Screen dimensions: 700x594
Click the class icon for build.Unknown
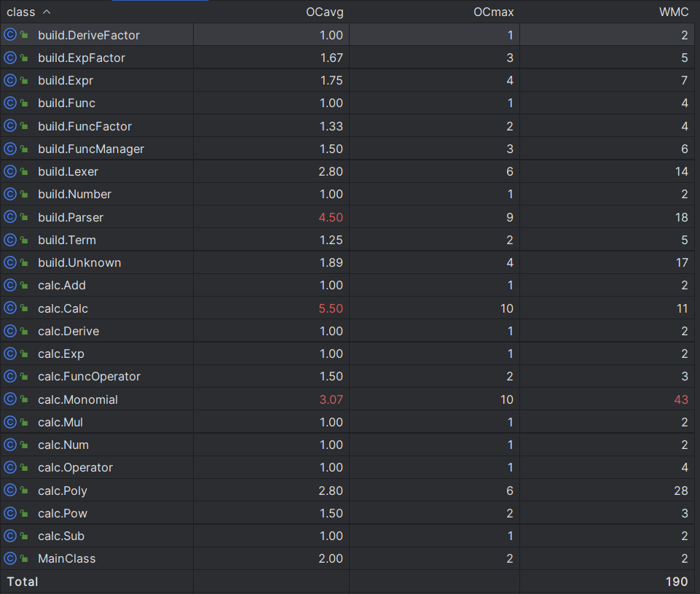point(9,262)
